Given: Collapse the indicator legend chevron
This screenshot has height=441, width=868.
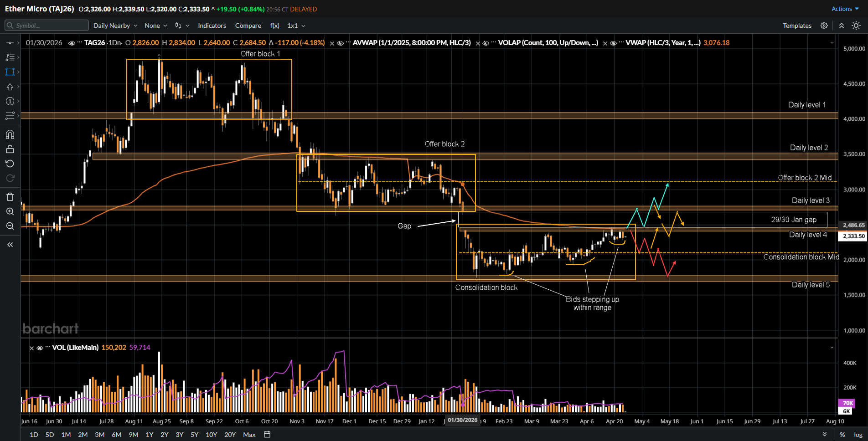Looking at the screenshot, I should click(x=832, y=43).
